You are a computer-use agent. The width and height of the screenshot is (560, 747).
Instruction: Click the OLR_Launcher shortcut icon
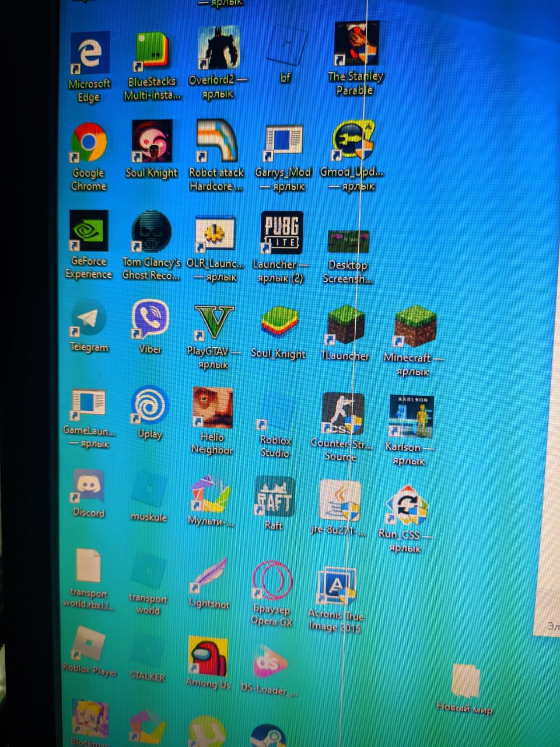[215, 235]
